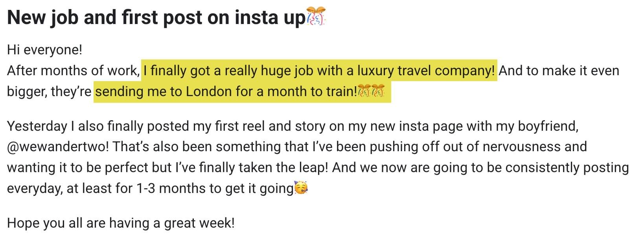Click the confetti emoji in the title

[x=316, y=17]
